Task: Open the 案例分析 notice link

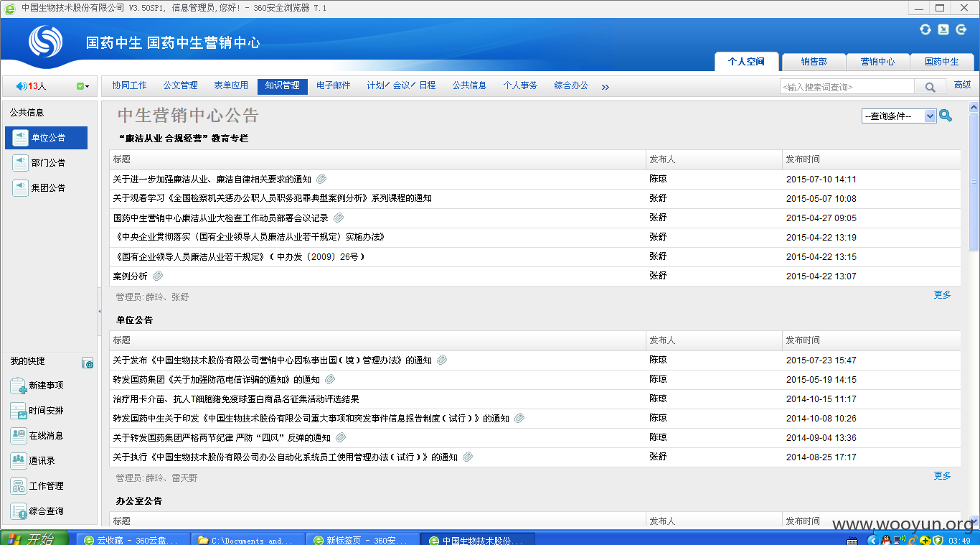Action: coord(130,276)
